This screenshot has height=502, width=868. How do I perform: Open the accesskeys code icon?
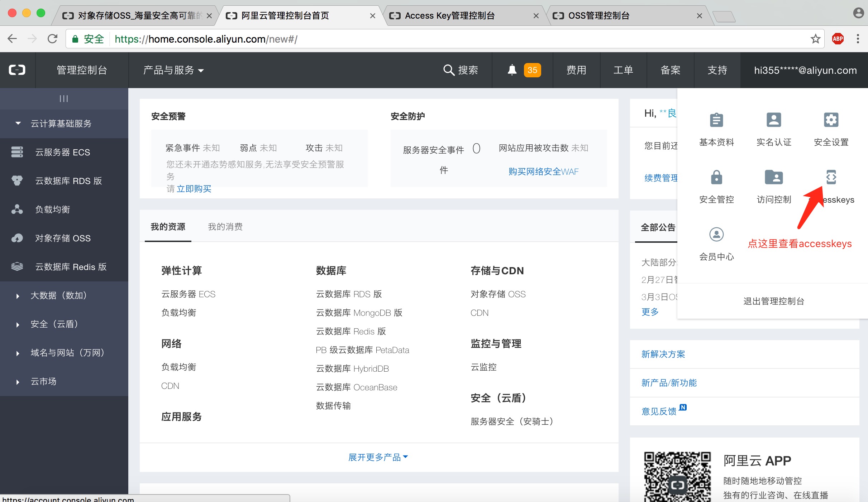(x=831, y=177)
